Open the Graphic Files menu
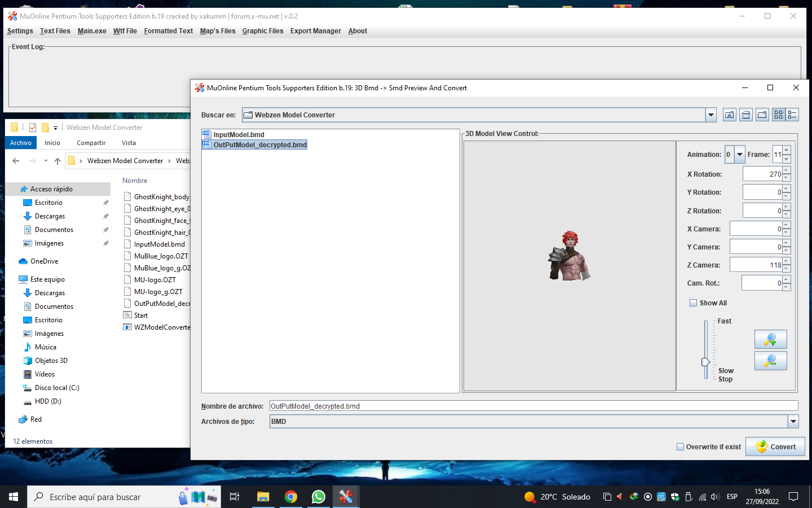The image size is (812, 508). (x=263, y=31)
